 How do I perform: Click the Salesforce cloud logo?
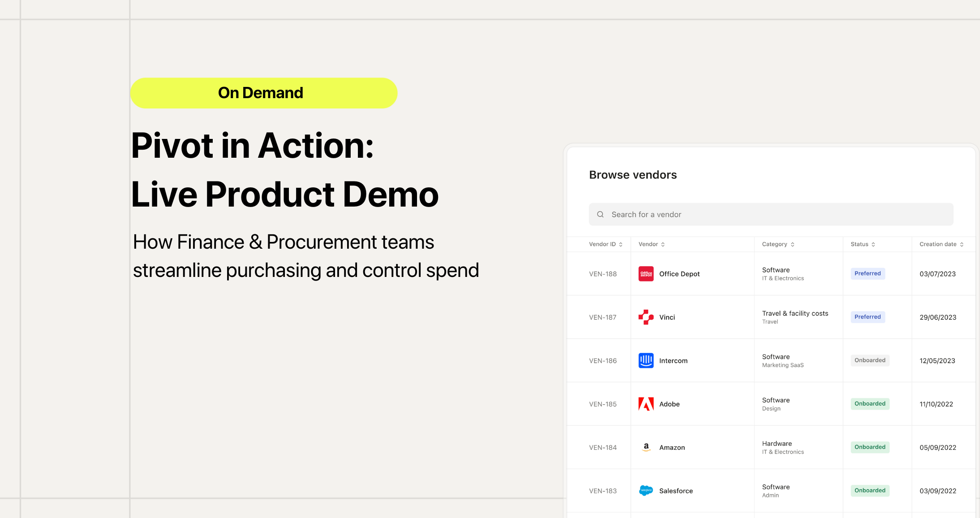point(645,491)
